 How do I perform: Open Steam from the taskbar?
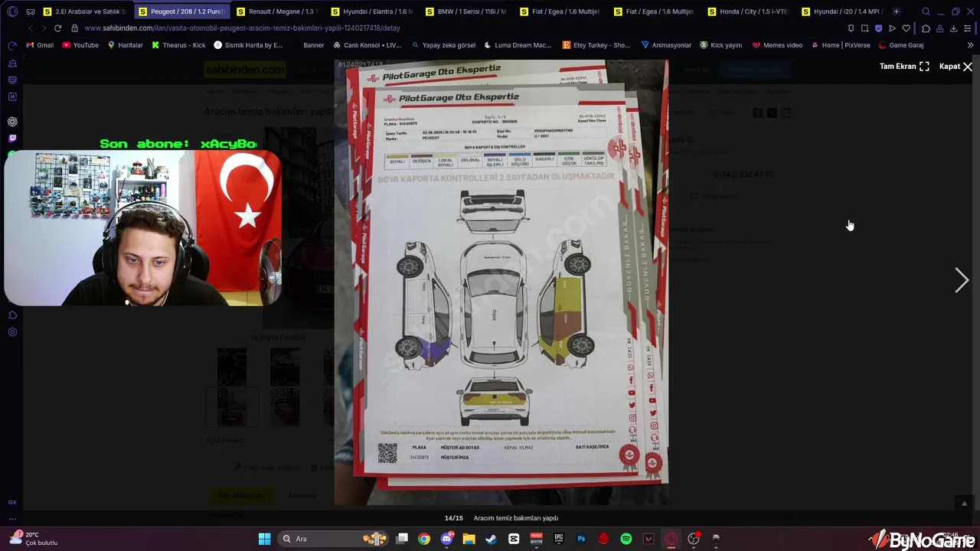[491, 539]
